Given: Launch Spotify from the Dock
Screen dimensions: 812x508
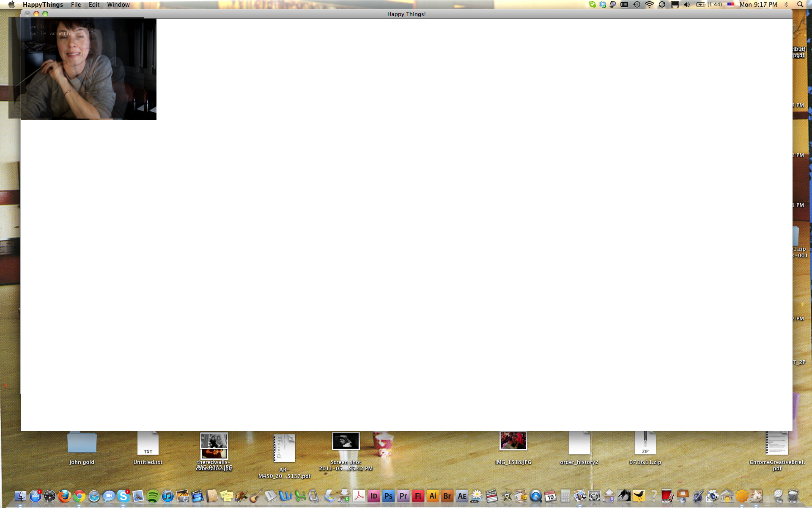Looking at the screenshot, I should pos(153,496).
